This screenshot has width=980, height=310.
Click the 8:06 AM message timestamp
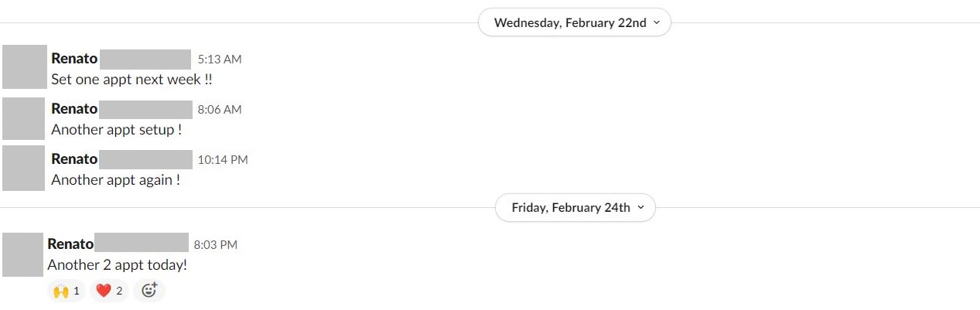coord(220,110)
